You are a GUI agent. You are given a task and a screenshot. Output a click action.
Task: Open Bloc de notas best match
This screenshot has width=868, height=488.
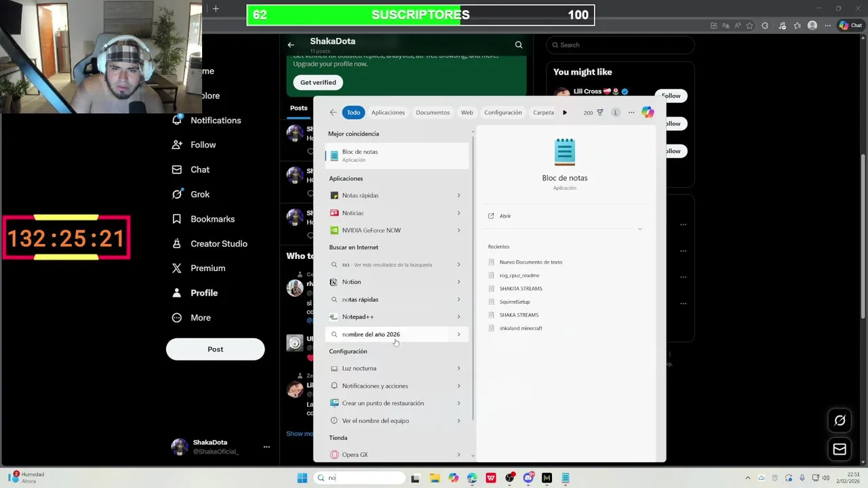(x=397, y=156)
